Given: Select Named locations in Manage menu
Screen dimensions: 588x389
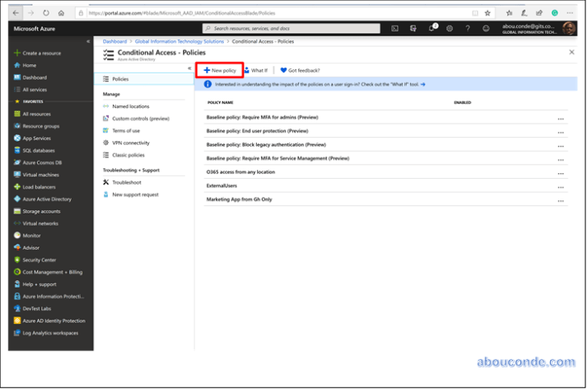Looking at the screenshot, I should pyautogui.click(x=130, y=106).
